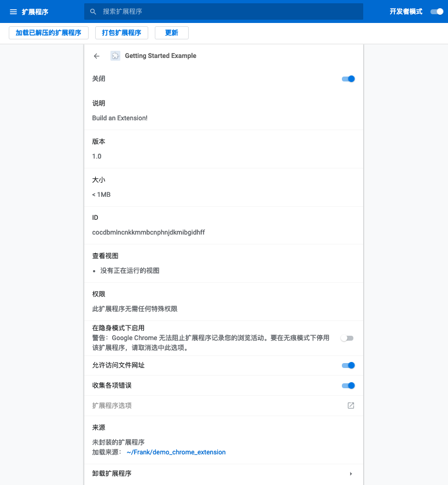
Task: Click 此扩展程序无需任何特殊权限 text
Action: pyautogui.click(x=135, y=309)
